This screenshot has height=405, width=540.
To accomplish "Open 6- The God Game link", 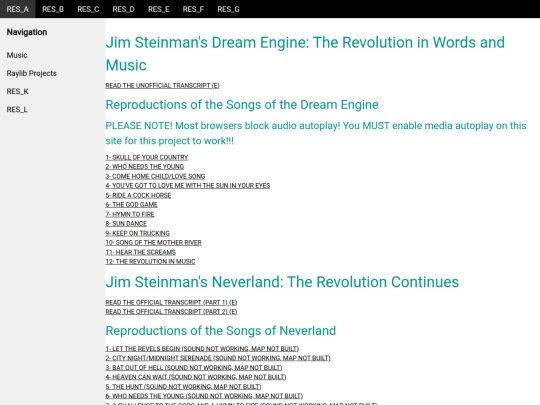I will click(x=132, y=205).
